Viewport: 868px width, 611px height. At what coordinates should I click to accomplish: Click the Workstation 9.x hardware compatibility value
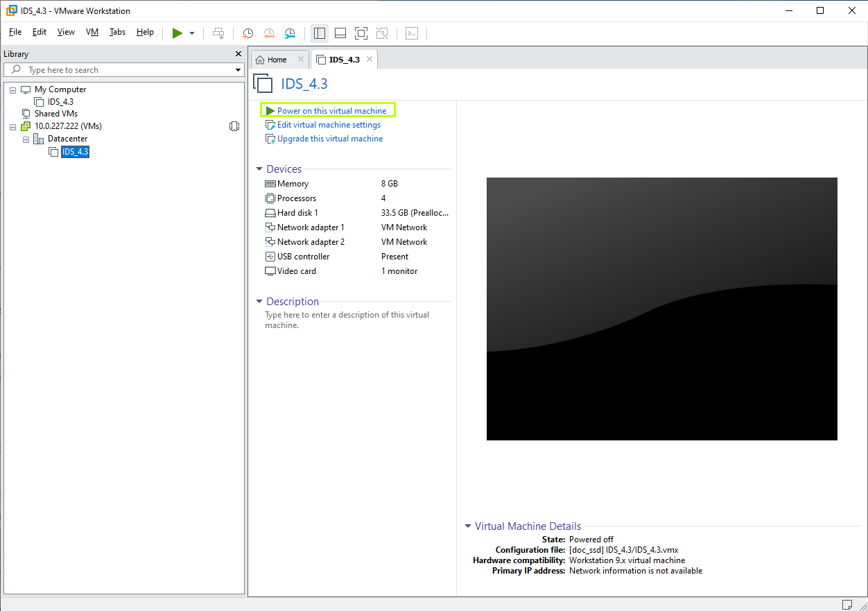pyautogui.click(x=627, y=560)
